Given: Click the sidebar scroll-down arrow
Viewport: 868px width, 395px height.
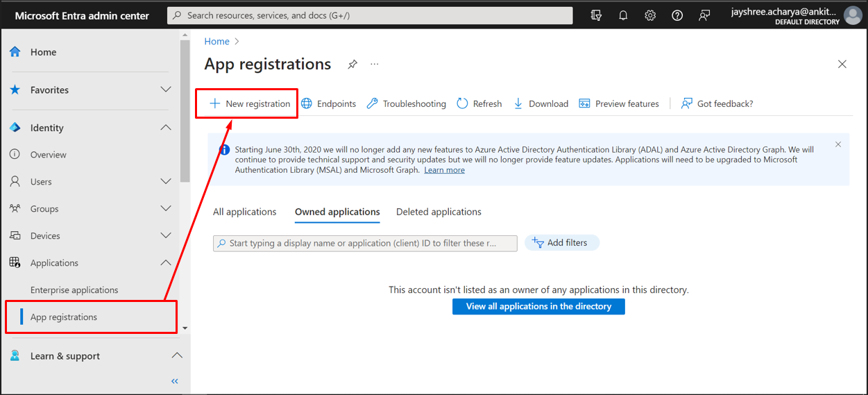Looking at the screenshot, I should click(185, 328).
